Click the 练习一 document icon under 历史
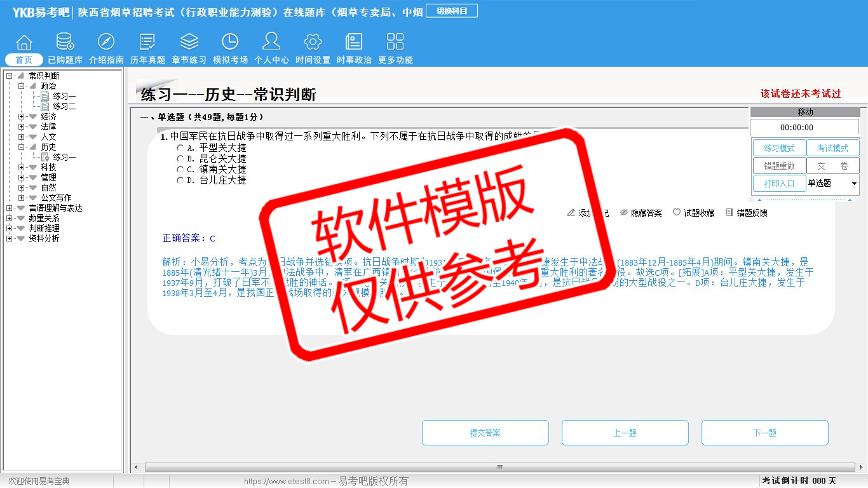 [44, 157]
